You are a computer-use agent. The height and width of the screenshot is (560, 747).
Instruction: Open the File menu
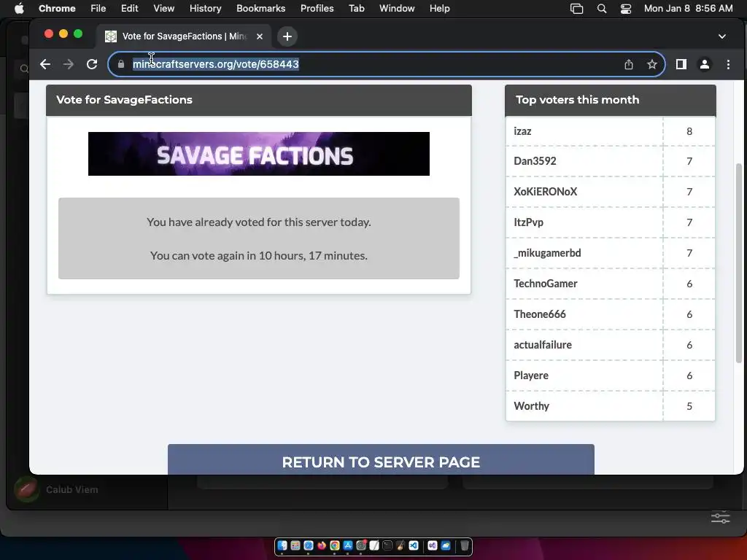click(x=98, y=9)
